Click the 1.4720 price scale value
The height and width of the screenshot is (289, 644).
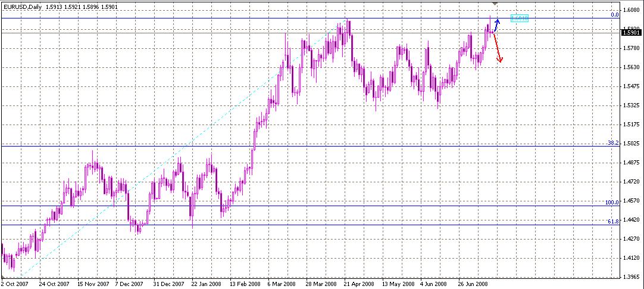[632, 182]
